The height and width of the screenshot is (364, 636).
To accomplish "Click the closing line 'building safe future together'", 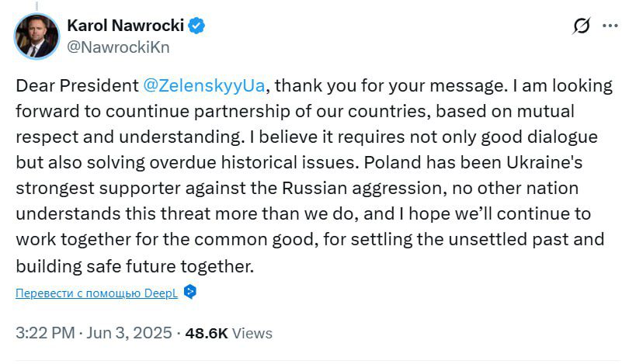I will pyautogui.click(x=134, y=266).
